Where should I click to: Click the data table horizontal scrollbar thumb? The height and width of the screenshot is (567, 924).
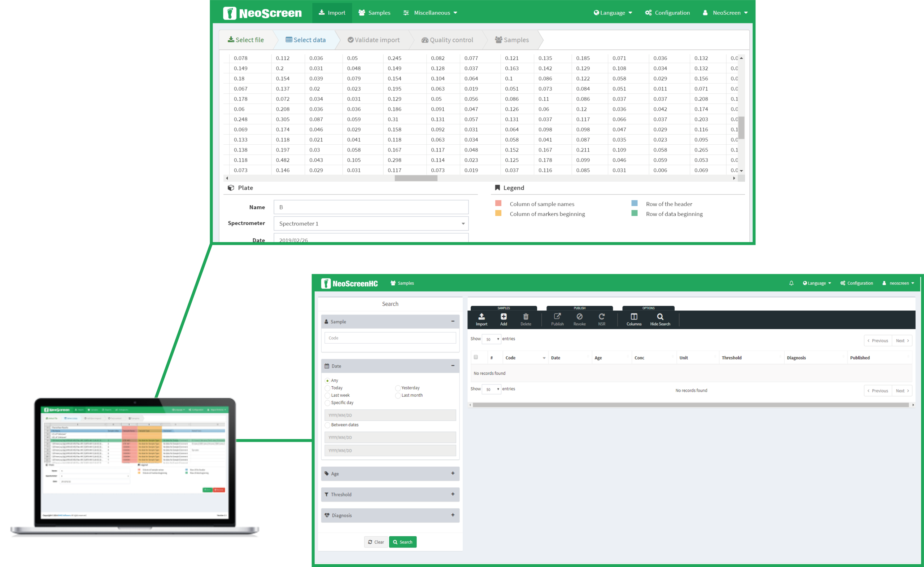416,178
